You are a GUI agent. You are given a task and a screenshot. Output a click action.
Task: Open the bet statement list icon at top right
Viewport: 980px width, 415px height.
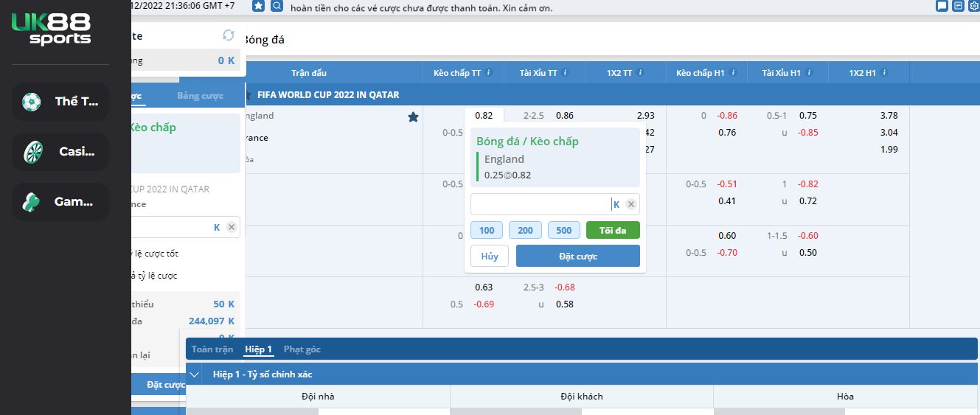(958, 6)
